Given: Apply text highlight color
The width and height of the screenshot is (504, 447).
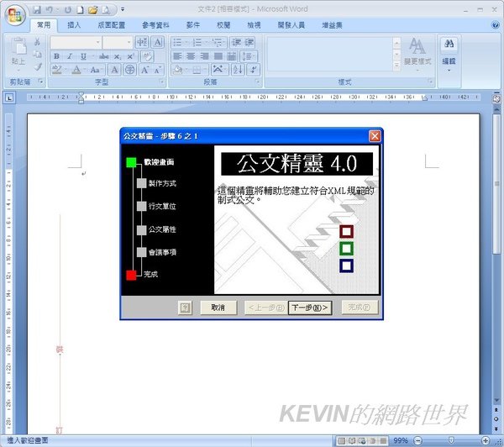Looking at the screenshot, I should (57, 70).
